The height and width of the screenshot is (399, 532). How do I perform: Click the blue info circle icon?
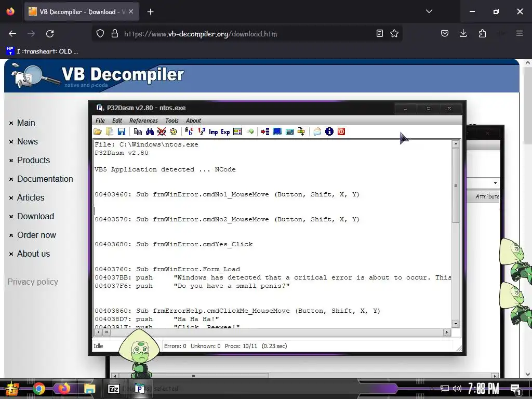pyautogui.click(x=329, y=131)
